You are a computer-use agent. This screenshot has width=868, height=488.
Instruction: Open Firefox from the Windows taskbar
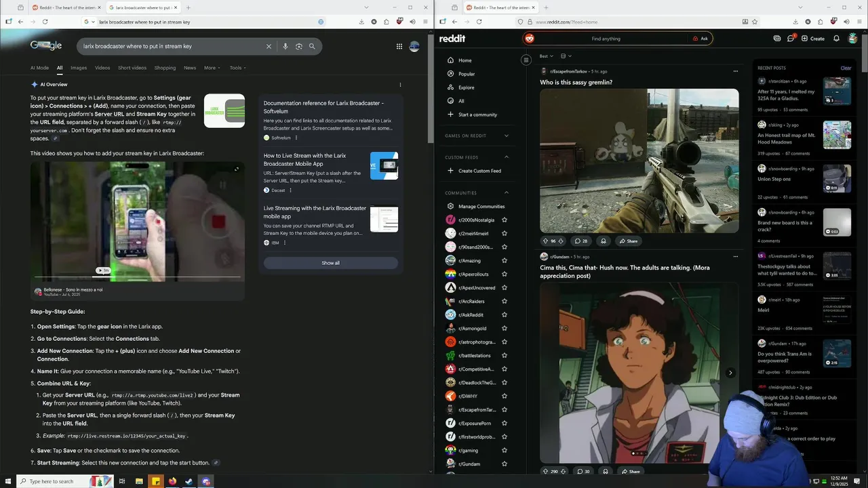(172, 481)
